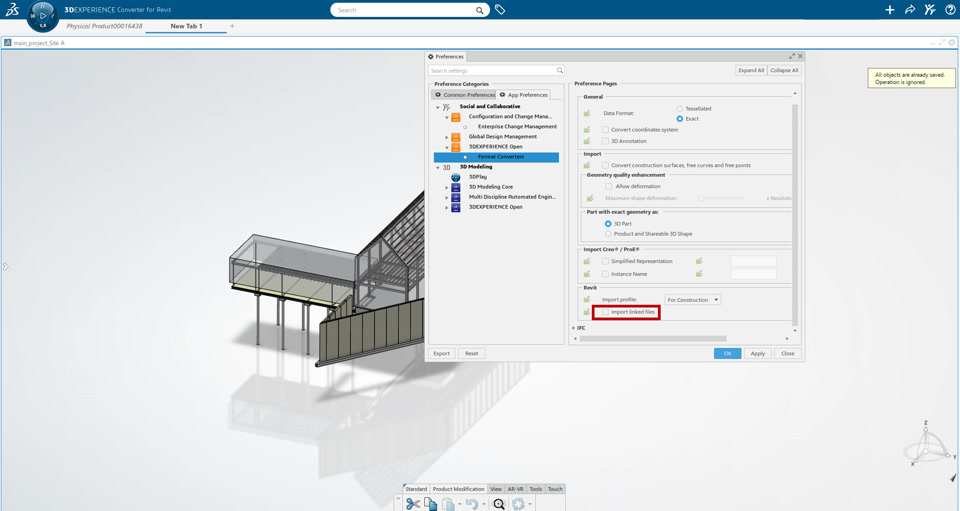Click the search icon in Search settings field
This screenshot has height=511, width=960.
point(560,70)
